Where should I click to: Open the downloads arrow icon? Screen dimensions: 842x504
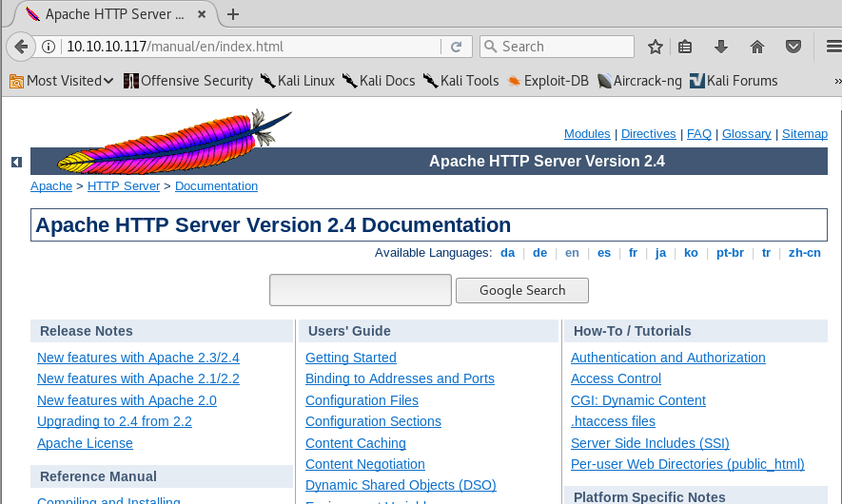click(721, 47)
